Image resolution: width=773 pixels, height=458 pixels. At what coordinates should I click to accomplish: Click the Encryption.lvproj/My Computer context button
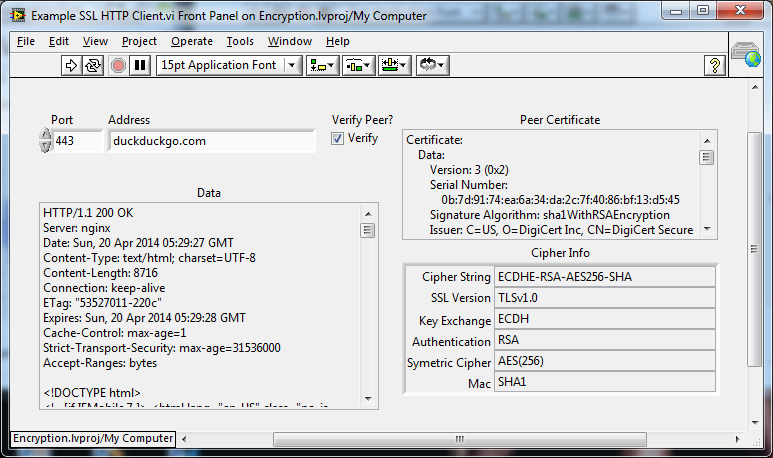(x=92, y=438)
